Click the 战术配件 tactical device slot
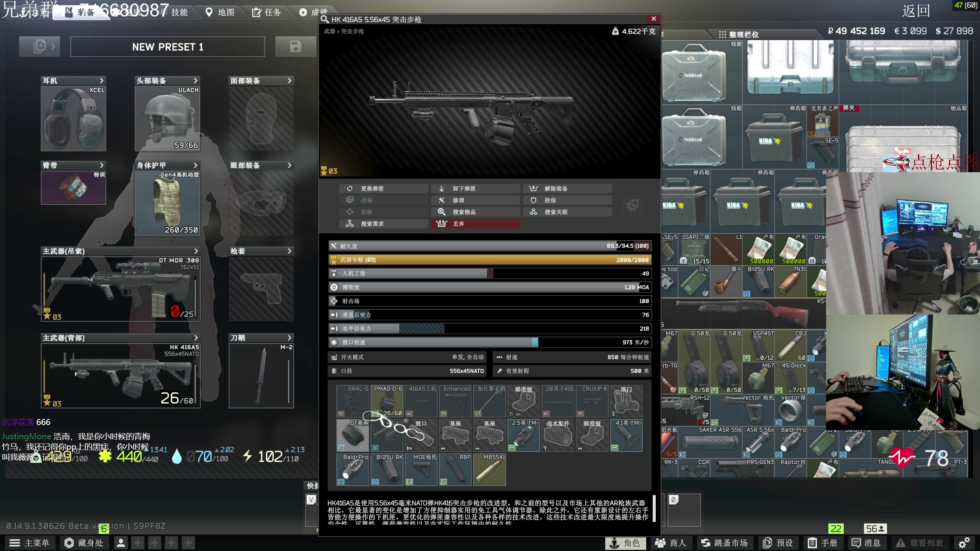 point(558,435)
